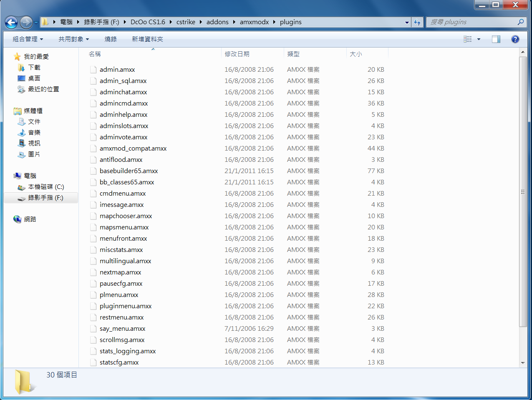The height and width of the screenshot is (400, 532).
Task: Expand the arrow after cstrike breadcrumb
Action: coord(201,22)
